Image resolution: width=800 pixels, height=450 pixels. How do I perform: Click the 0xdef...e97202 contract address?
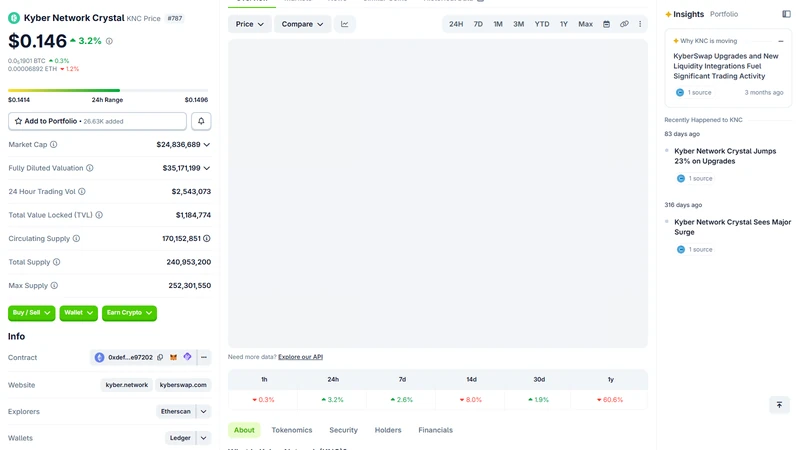tap(130, 358)
